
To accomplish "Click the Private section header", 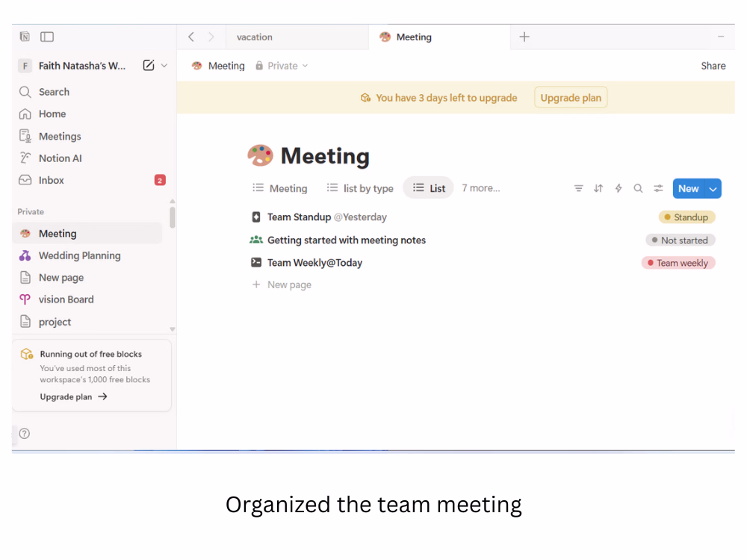I will tap(31, 211).
